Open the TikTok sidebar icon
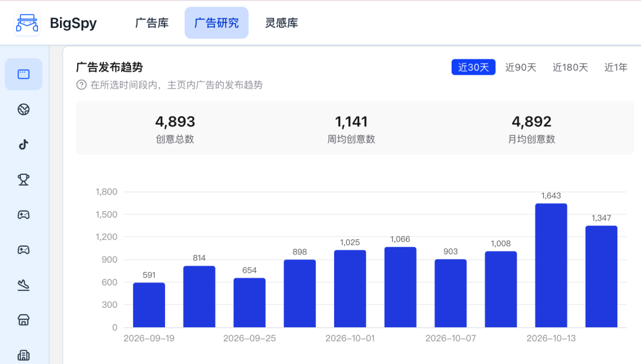This screenshot has height=364, width=641. pyautogui.click(x=24, y=144)
